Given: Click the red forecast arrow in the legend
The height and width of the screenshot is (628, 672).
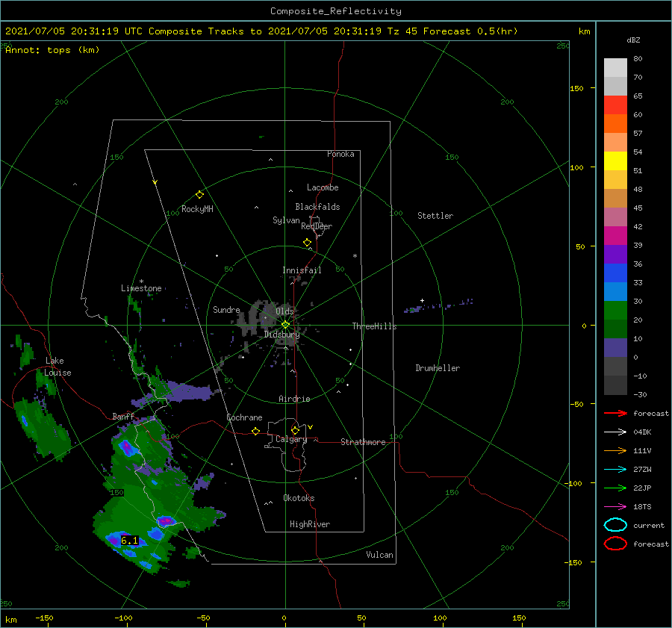Looking at the screenshot, I should [x=615, y=413].
